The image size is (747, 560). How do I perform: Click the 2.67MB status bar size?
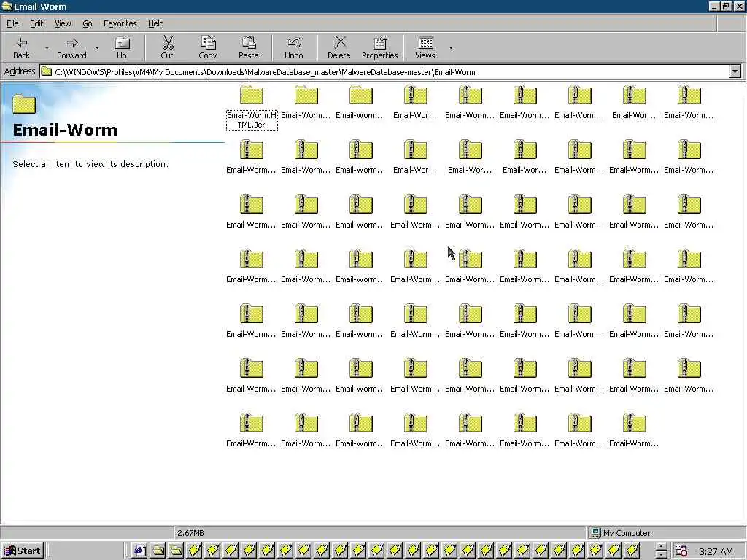(x=190, y=533)
